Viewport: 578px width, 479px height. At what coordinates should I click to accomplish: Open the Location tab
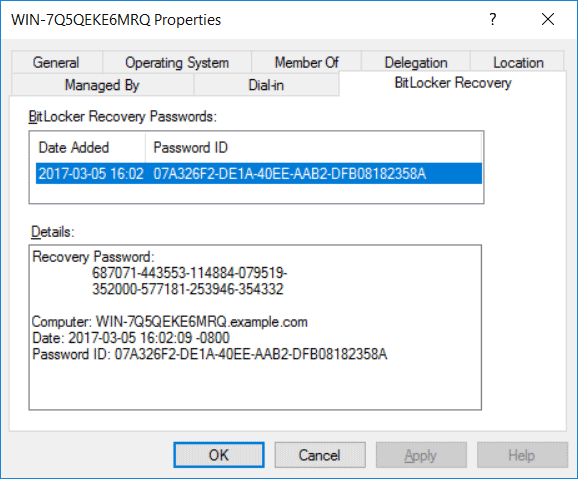click(x=518, y=62)
